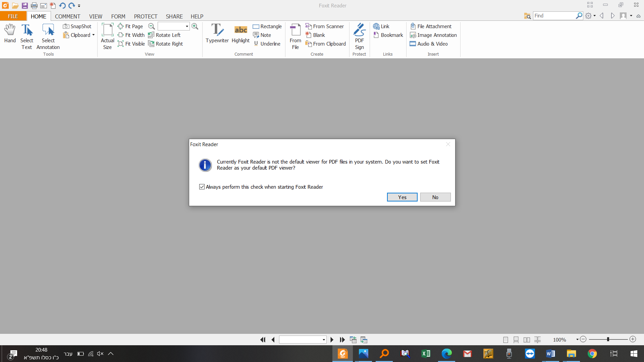Create PDF From Clipboard

coord(326,44)
